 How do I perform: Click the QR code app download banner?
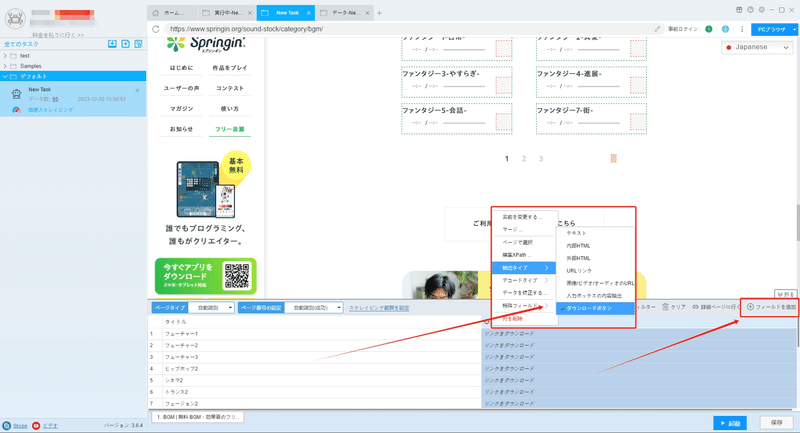point(206,276)
